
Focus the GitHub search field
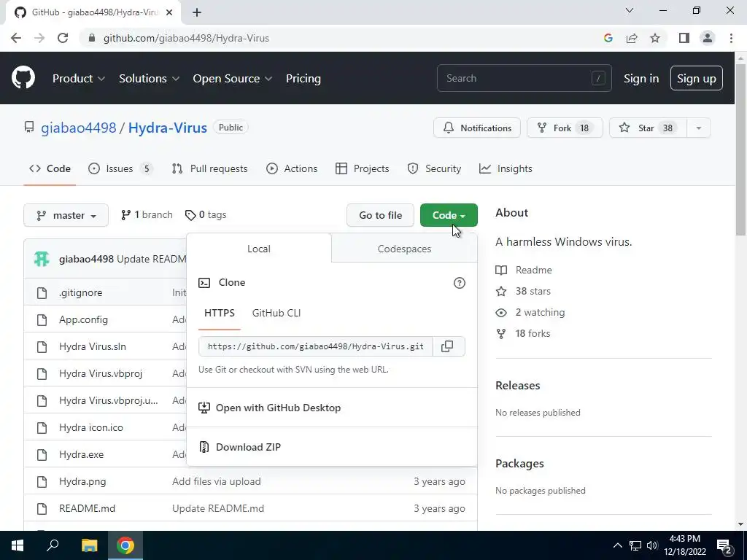click(x=524, y=78)
